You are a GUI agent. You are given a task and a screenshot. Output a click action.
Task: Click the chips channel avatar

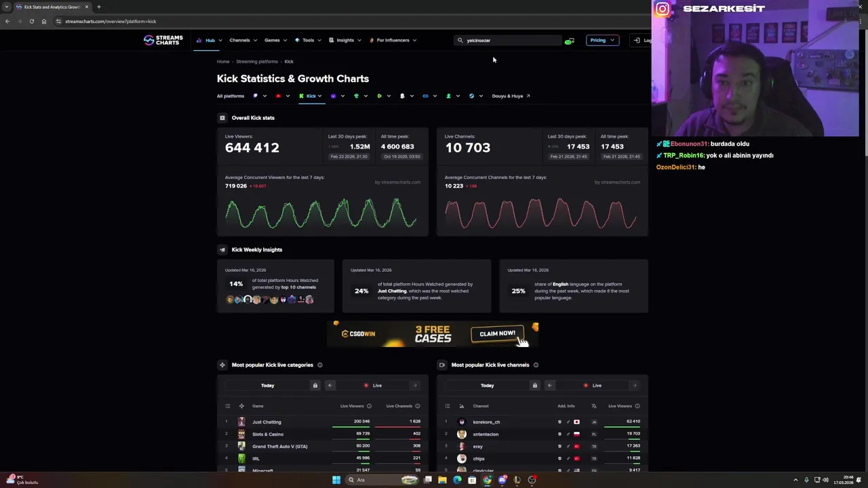click(x=462, y=458)
